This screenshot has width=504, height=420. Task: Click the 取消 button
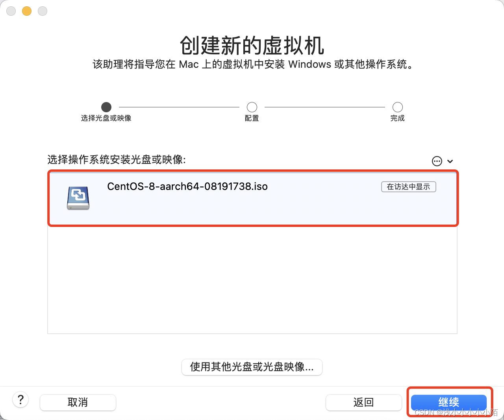pyautogui.click(x=78, y=402)
